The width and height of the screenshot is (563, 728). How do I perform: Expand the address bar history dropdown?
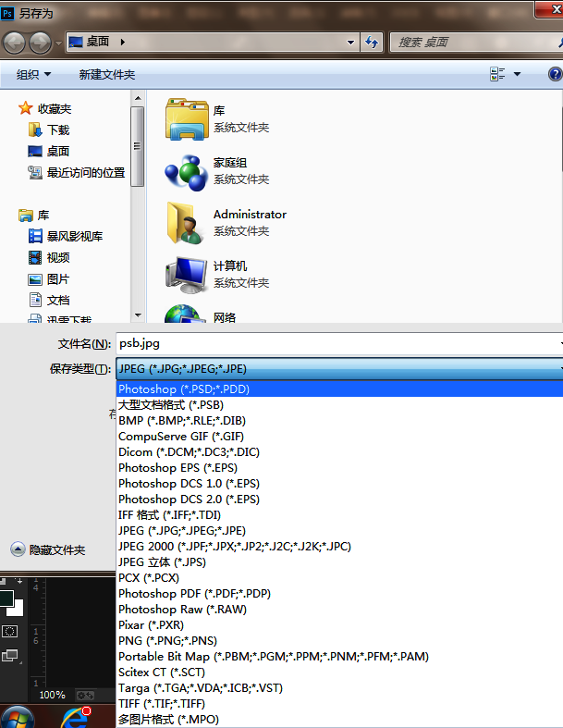point(351,43)
